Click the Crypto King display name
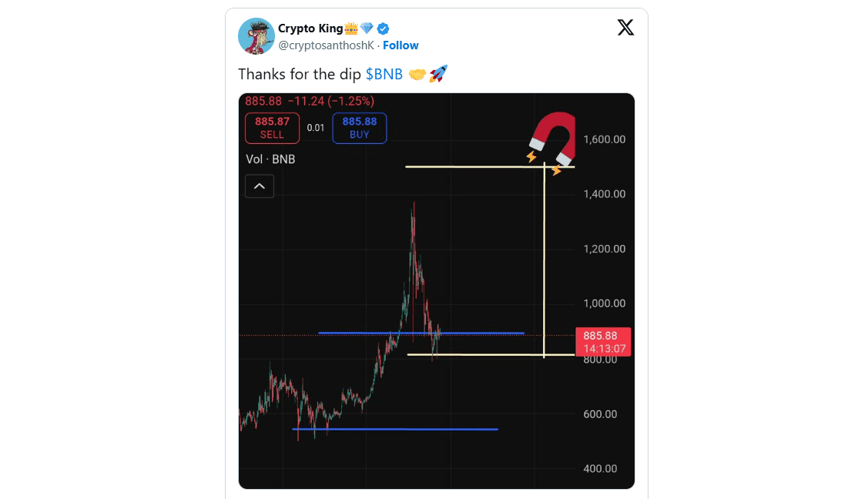 click(x=310, y=29)
